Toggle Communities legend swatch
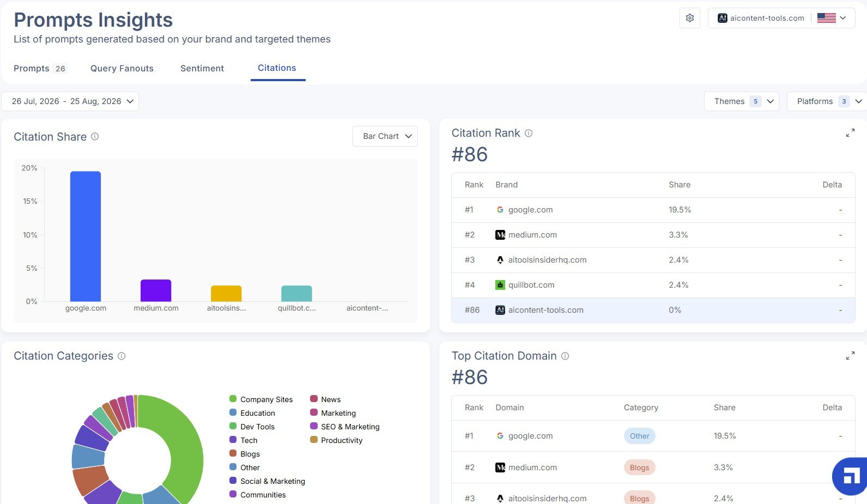The width and height of the screenshot is (867, 504). pyautogui.click(x=233, y=494)
